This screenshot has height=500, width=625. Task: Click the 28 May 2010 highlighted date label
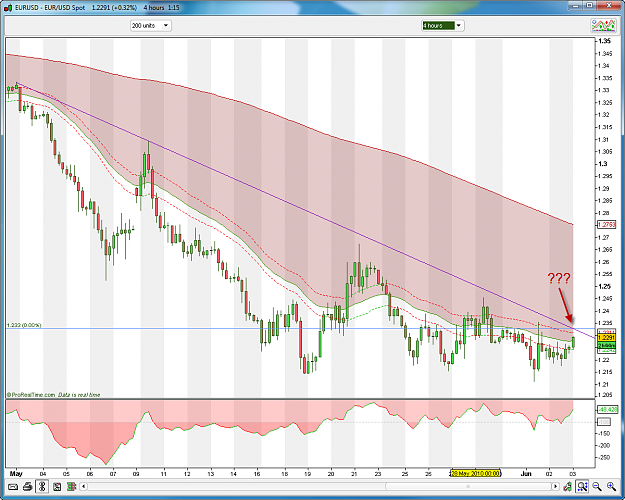coord(475,474)
